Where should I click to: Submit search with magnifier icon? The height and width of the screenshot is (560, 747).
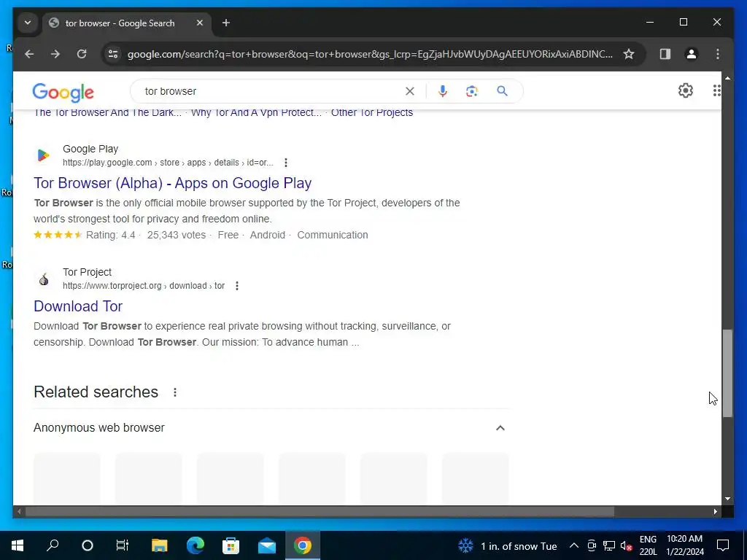click(x=502, y=91)
